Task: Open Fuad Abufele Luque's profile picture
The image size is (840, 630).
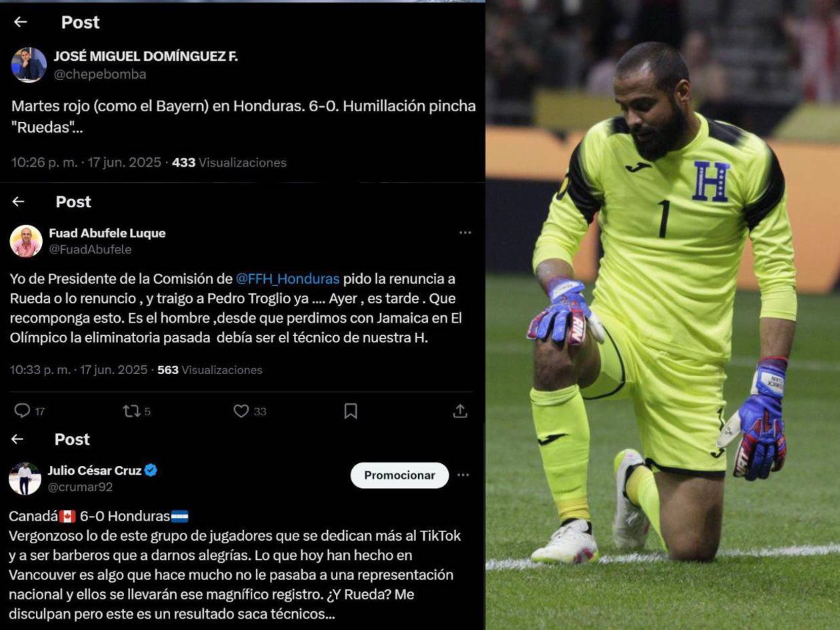Action: 26,241
